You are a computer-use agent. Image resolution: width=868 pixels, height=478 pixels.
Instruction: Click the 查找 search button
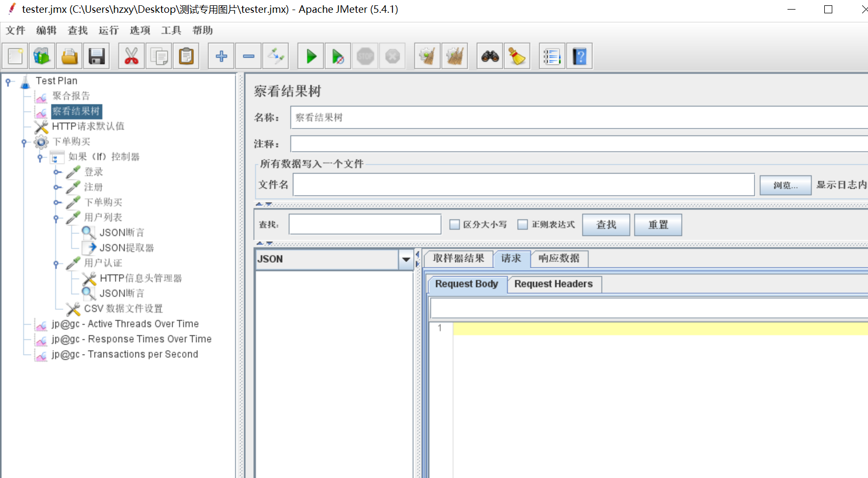tap(606, 225)
